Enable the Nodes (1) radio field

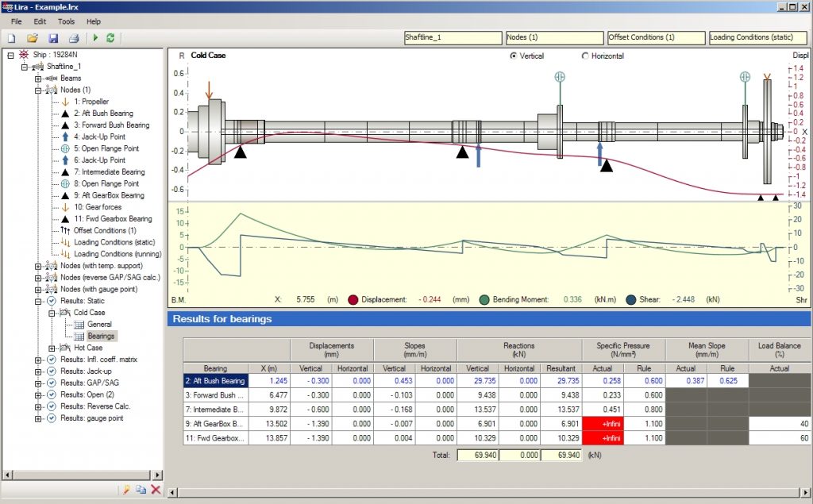[x=554, y=37]
